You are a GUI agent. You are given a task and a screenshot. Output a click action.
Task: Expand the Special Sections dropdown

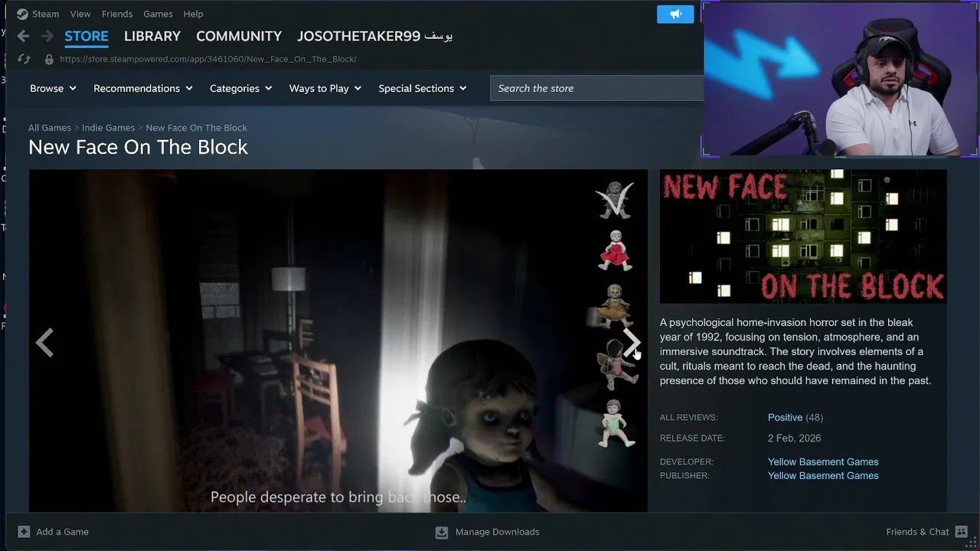(422, 88)
